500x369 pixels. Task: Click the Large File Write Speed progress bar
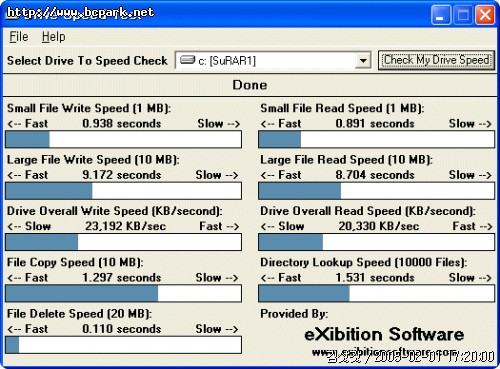(123, 191)
